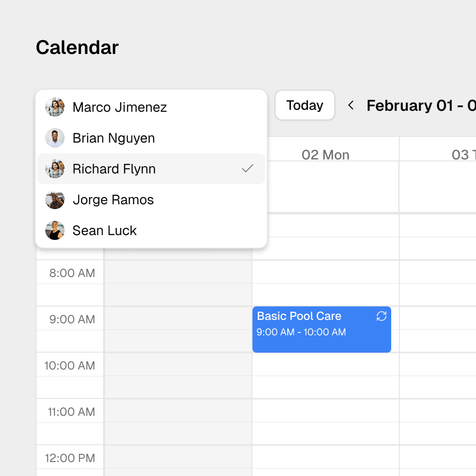Click the Today button
This screenshot has width=476, height=476.
(x=304, y=105)
